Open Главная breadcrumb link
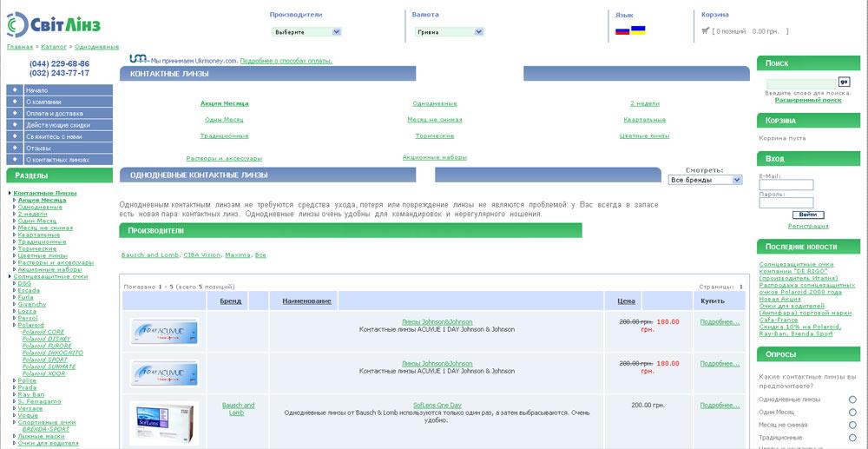The height and width of the screenshot is (449, 868). 20,47
